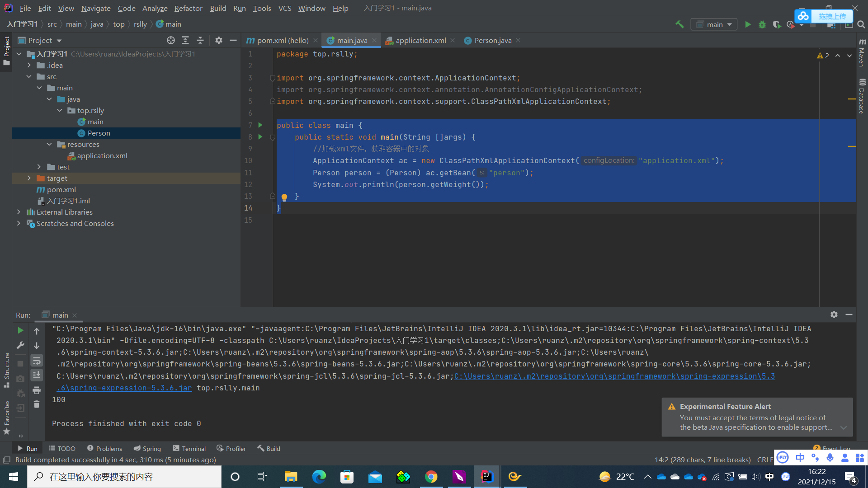
Task: Toggle soft-wrap in Run console
Action: click(37, 361)
